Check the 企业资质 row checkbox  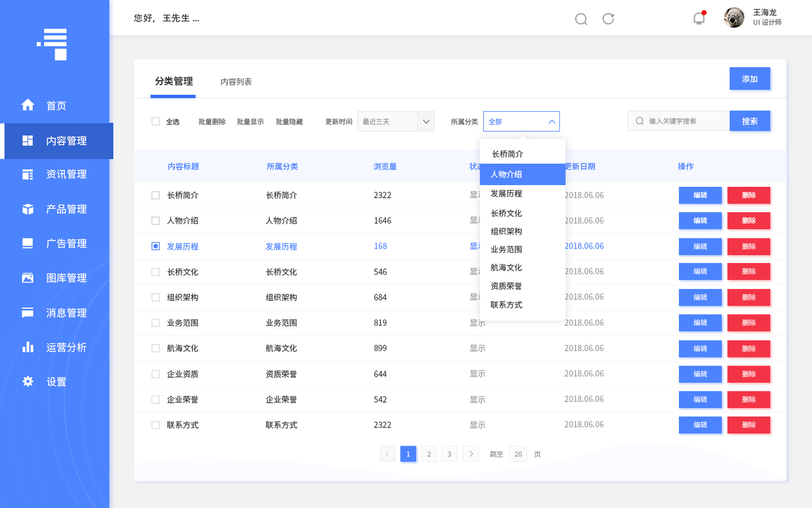click(x=156, y=374)
